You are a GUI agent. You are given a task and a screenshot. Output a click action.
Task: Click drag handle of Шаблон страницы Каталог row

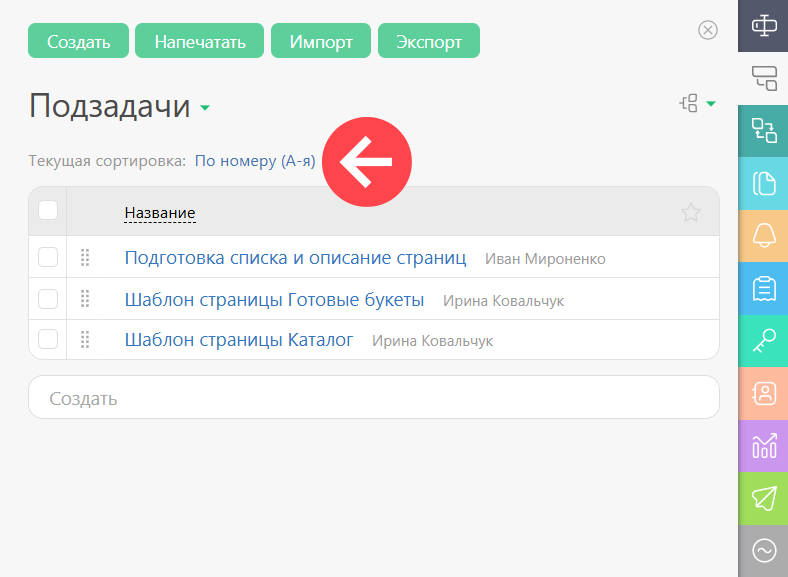85,339
